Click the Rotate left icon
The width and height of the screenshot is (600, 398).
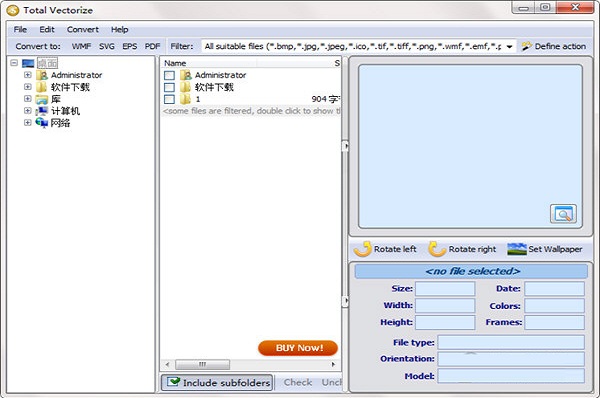coord(362,249)
